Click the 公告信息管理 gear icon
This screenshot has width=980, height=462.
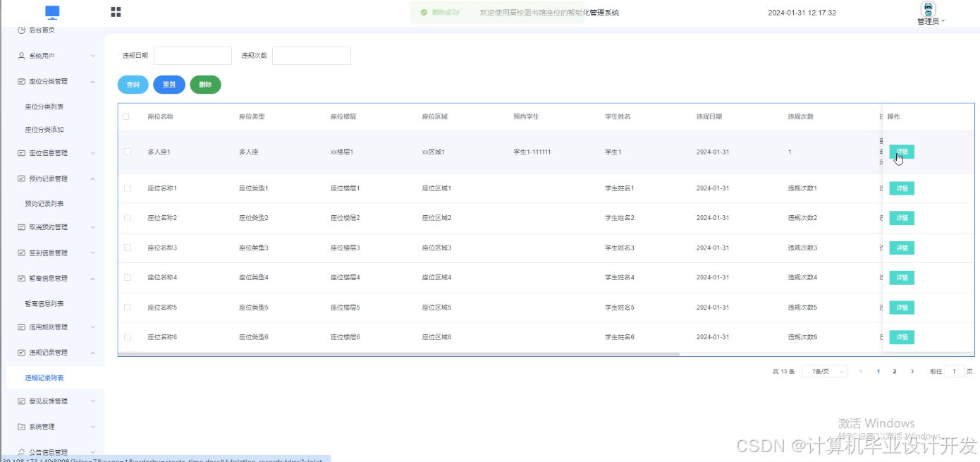pyautogui.click(x=21, y=452)
